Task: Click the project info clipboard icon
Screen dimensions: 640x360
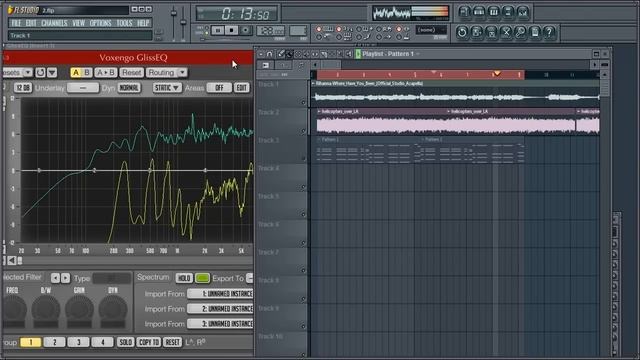Action: (x=535, y=32)
